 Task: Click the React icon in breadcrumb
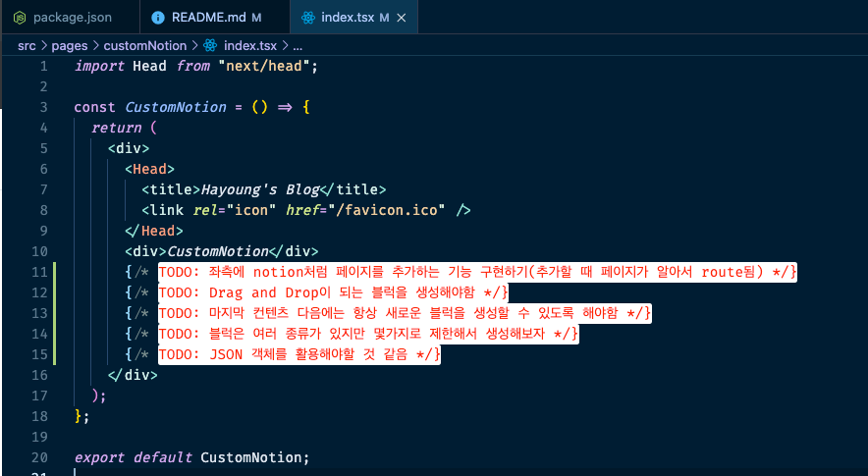point(210,45)
